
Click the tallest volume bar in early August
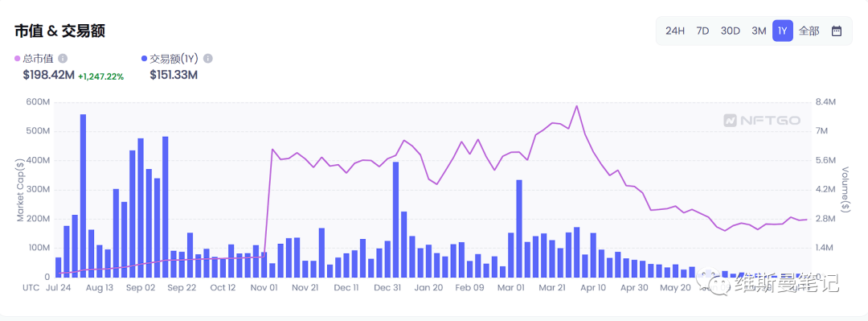click(x=83, y=195)
